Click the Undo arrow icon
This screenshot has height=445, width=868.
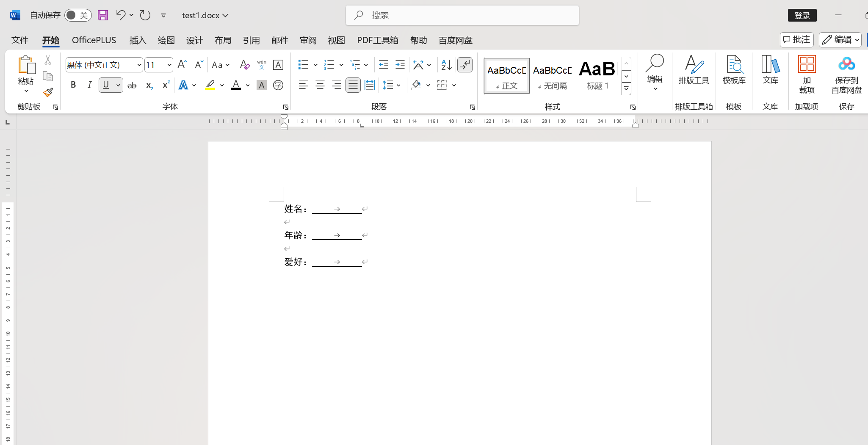click(x=121, y=15)
